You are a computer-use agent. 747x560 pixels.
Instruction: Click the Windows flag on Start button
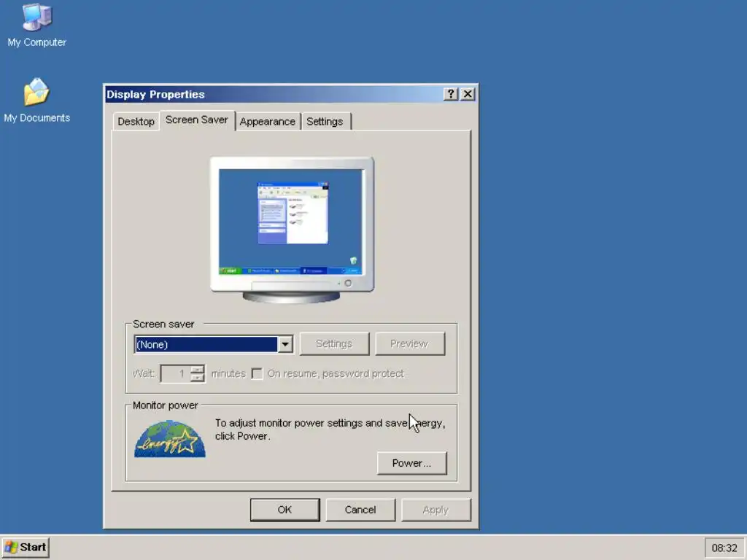point(10,547)
